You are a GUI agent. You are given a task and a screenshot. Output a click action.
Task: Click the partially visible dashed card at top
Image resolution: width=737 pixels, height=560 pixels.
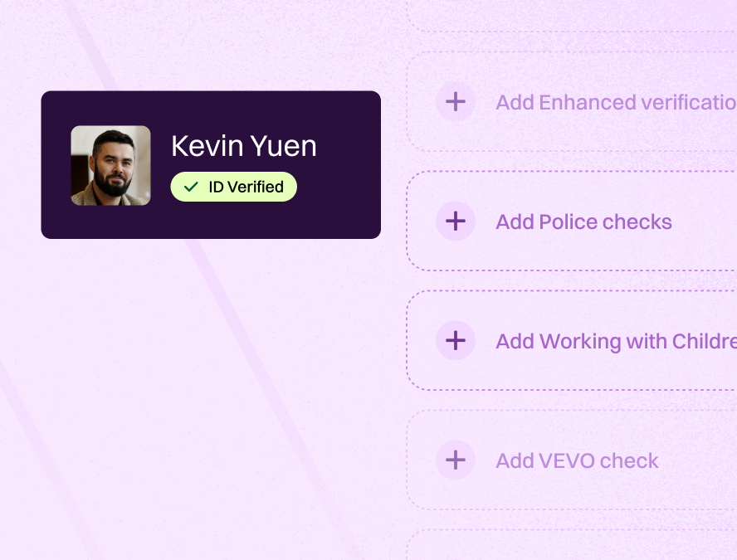pos(572,14)
